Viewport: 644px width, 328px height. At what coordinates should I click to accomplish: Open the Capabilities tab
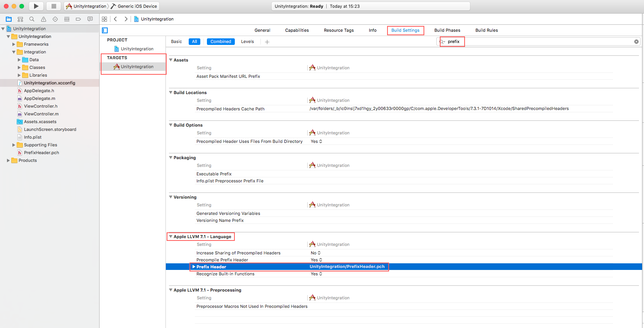click(x=297, y=30)
